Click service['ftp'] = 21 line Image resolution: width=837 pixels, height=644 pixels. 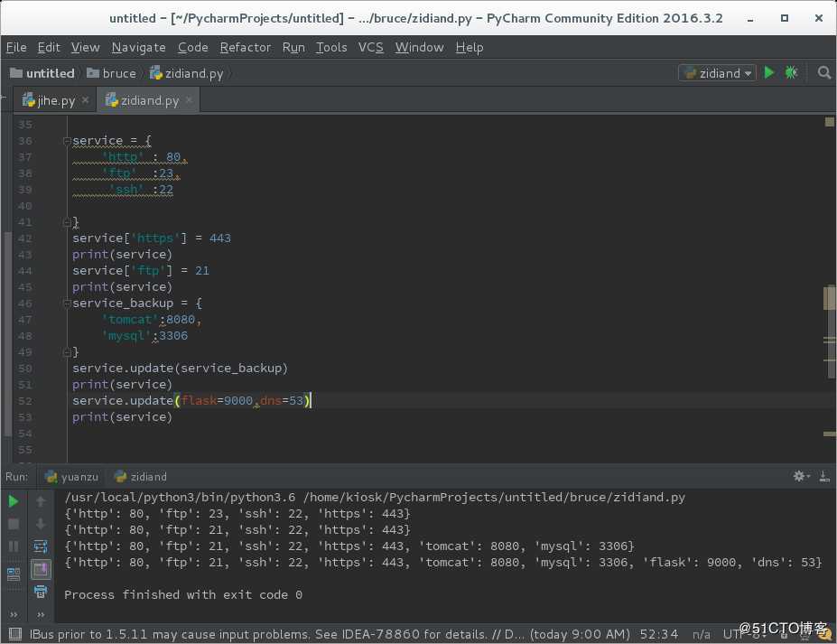coord(140,271)
